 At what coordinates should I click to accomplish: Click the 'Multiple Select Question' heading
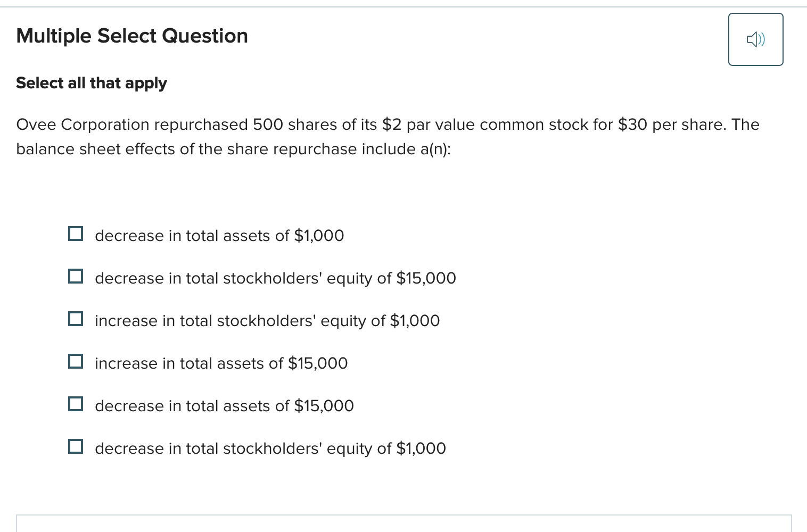click(x=132, y=36)
